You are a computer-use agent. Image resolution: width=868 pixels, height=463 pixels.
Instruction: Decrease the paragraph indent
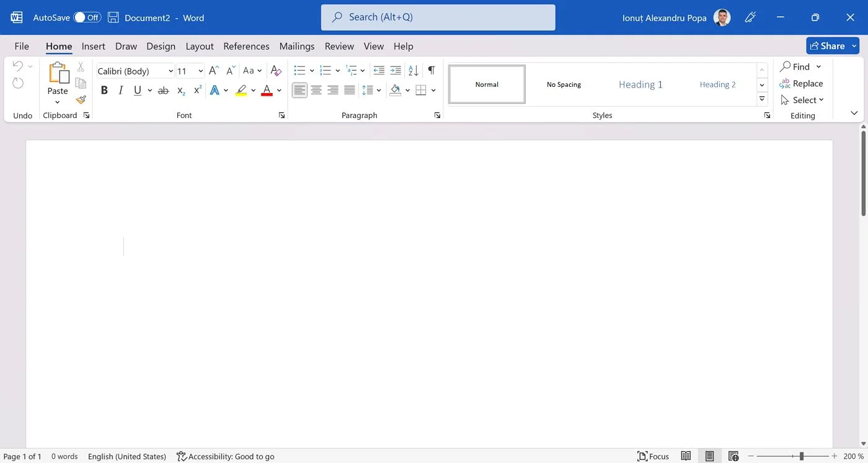coord(379,71)
